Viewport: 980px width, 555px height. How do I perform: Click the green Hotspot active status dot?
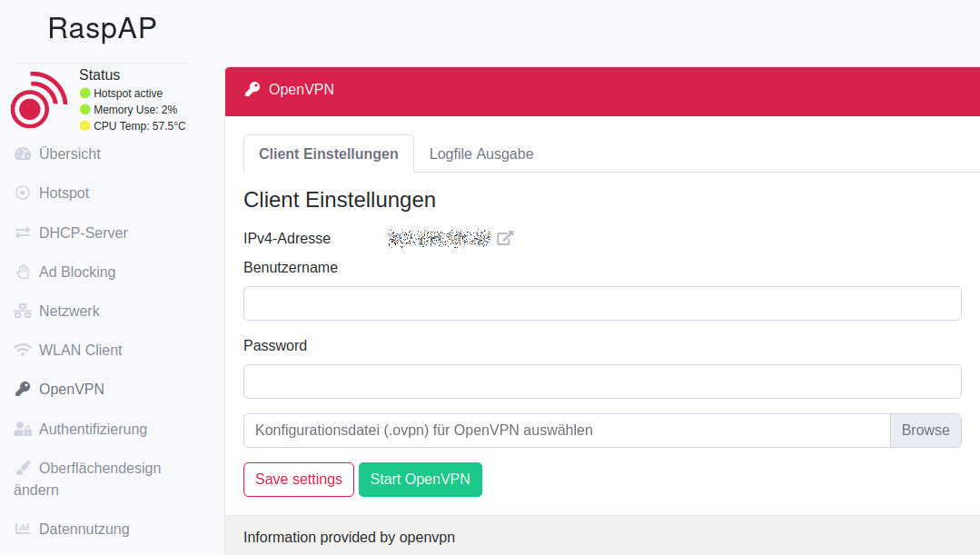(x=85, y=94)
